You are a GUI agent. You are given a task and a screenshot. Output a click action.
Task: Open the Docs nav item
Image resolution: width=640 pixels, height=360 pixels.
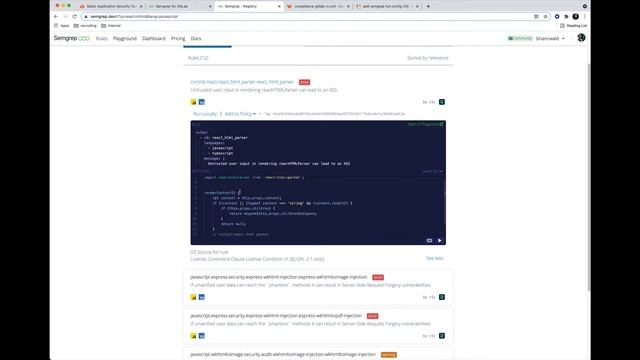coord(196,38)
